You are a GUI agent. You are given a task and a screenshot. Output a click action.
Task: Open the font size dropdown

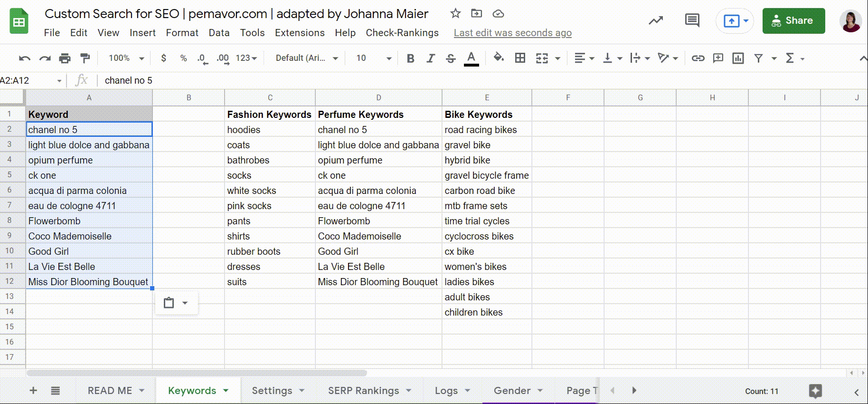pos(374,58)
